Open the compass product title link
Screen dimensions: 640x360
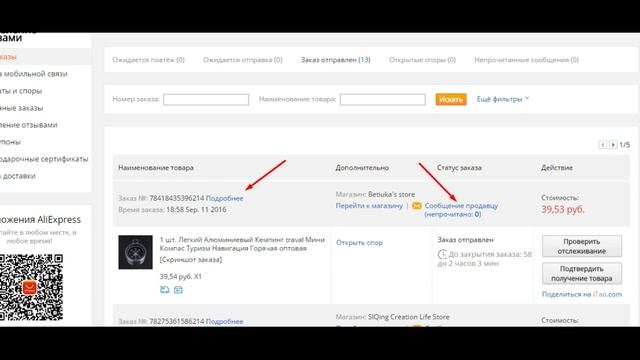(242, 244)
